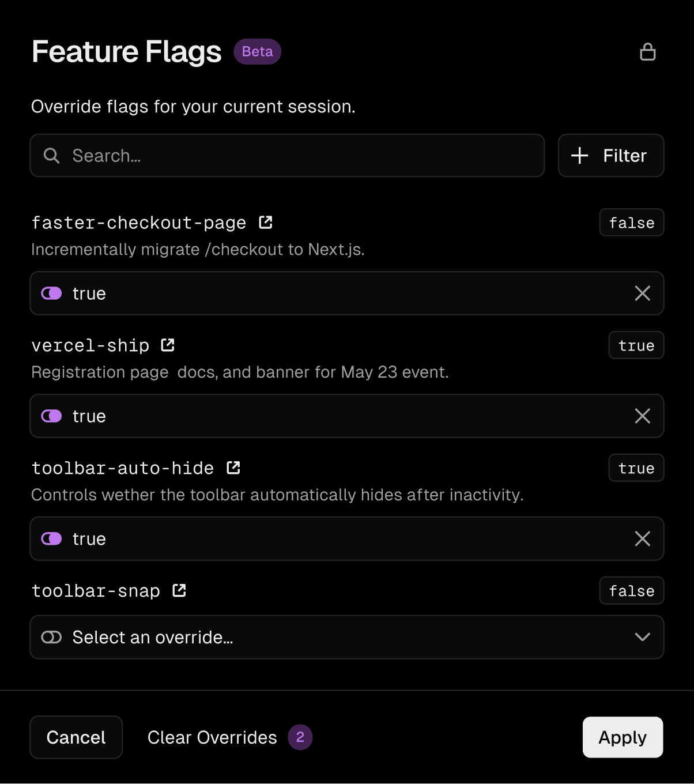The width and height of the screenshot is (694, 784).
Task: Open the toolbar-snap external link
Action: (179, 590)
